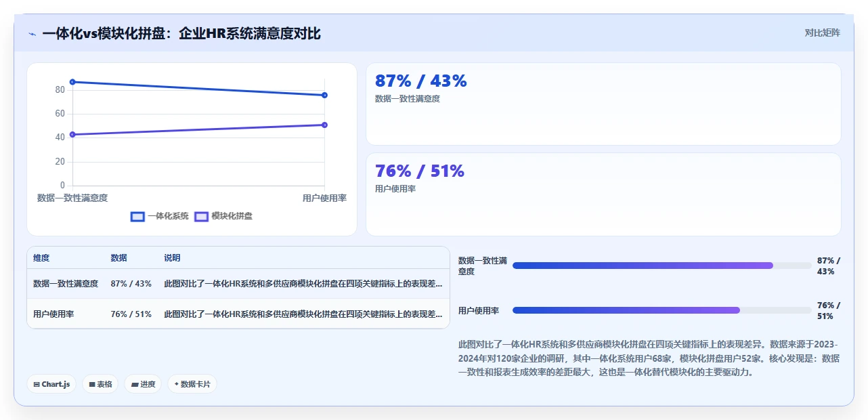The height and width of the screenshot is (420, 868).
Task: Click the 一体化vs模块化拼盘 page title
Action: (181, 33)
